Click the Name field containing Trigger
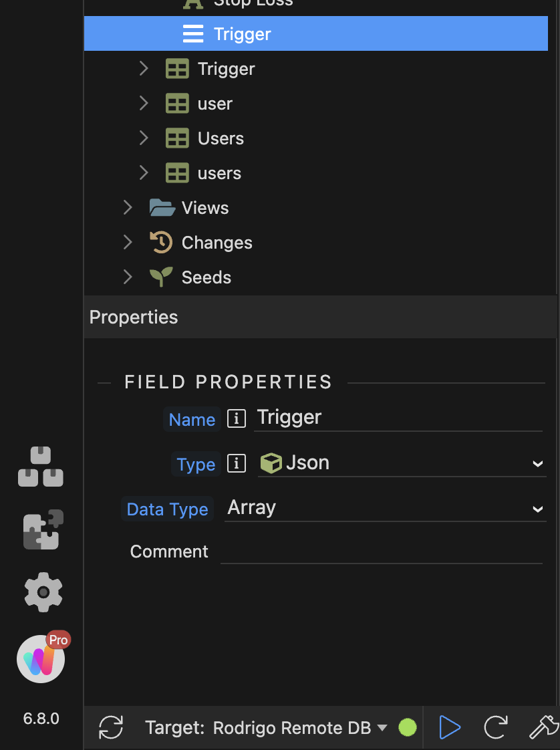The image size is (560, 750). (x=398, y=418)
